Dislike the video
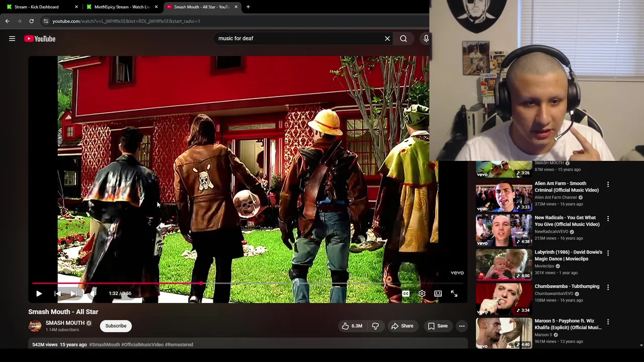The width and height of the screenshot is (644, 362). (x=375, y=326)
